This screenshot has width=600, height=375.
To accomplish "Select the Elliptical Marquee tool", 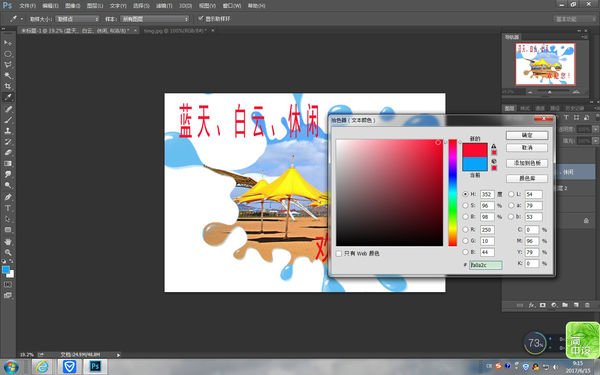I will click(x=8, y=54).
